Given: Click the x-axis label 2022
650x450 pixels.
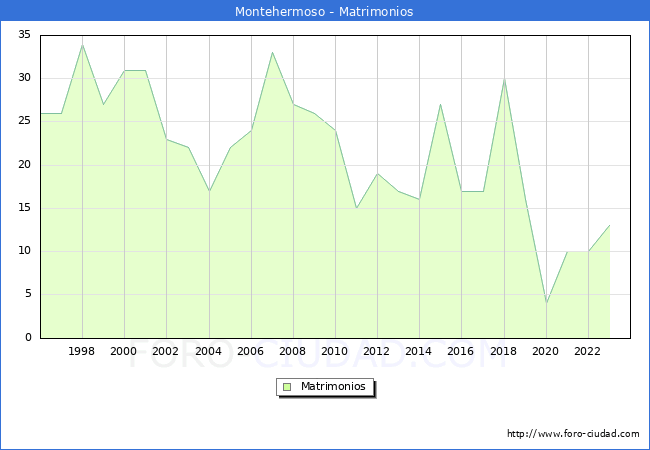Looking at the screenshot, I should tap(587, 351).
